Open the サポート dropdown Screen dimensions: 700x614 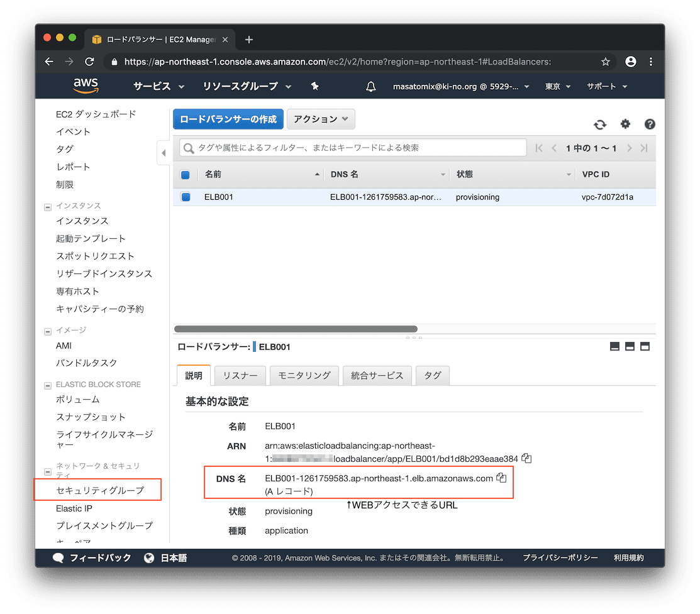coord(607,87)
